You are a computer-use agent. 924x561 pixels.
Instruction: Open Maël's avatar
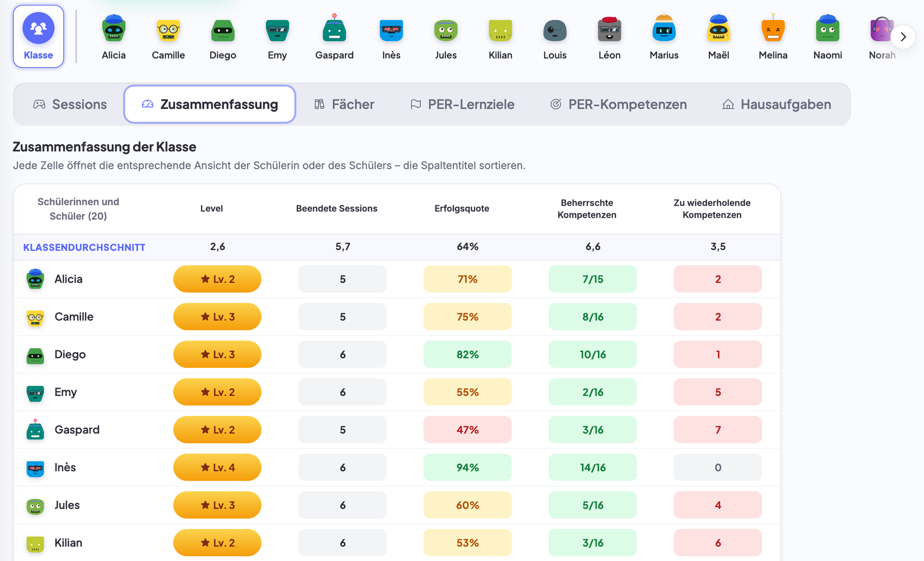718,37
